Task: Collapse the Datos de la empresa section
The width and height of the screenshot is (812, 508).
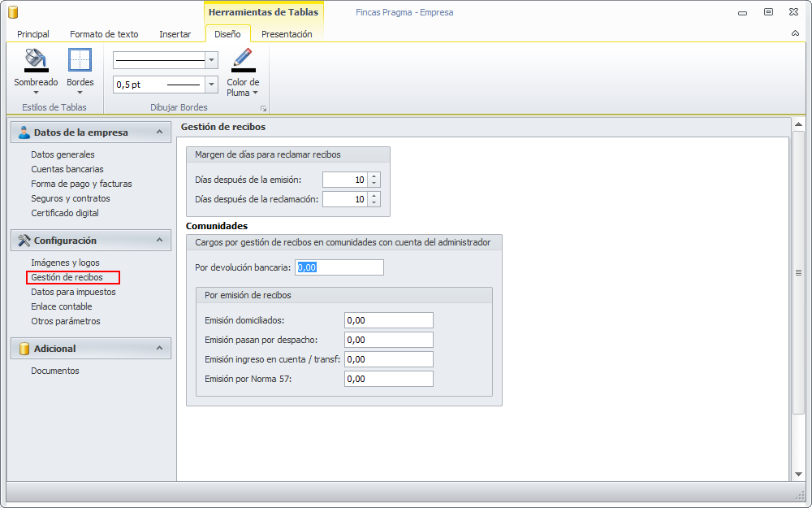Action: click(159, 132)
